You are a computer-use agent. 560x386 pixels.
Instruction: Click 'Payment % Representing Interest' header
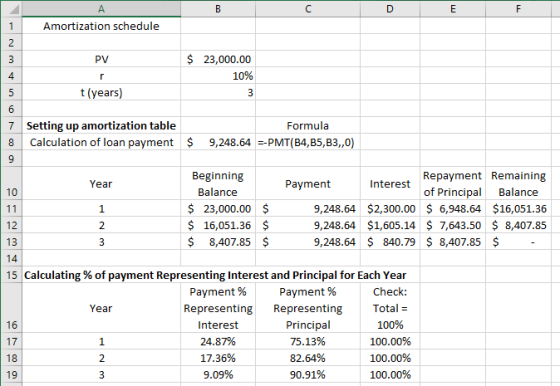(x=218, y=308)
